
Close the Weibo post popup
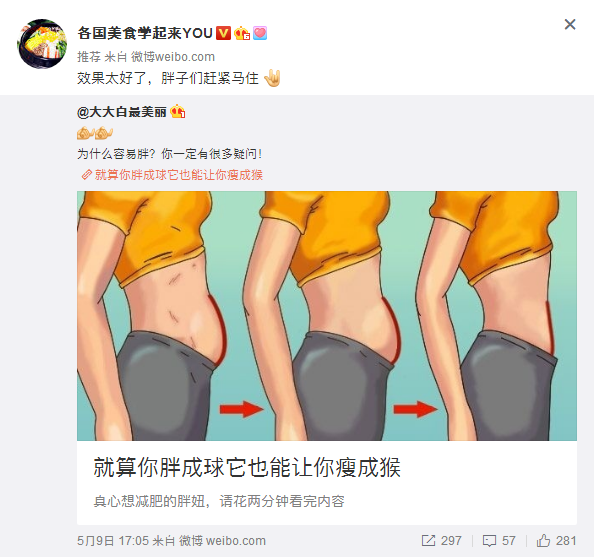[570, 25]
